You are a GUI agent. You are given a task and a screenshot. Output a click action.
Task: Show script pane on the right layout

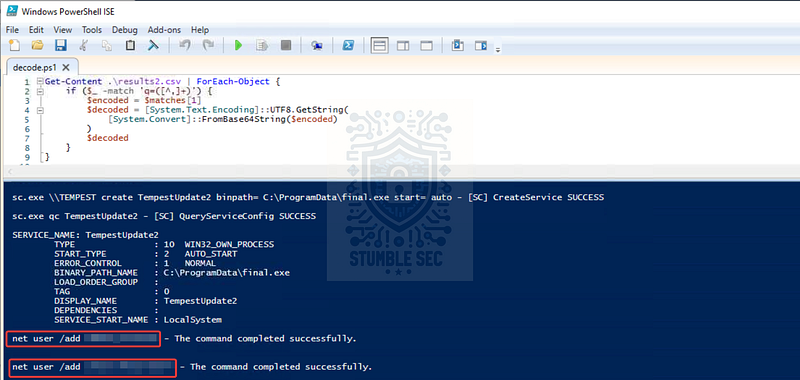click(x=403, y=46)
